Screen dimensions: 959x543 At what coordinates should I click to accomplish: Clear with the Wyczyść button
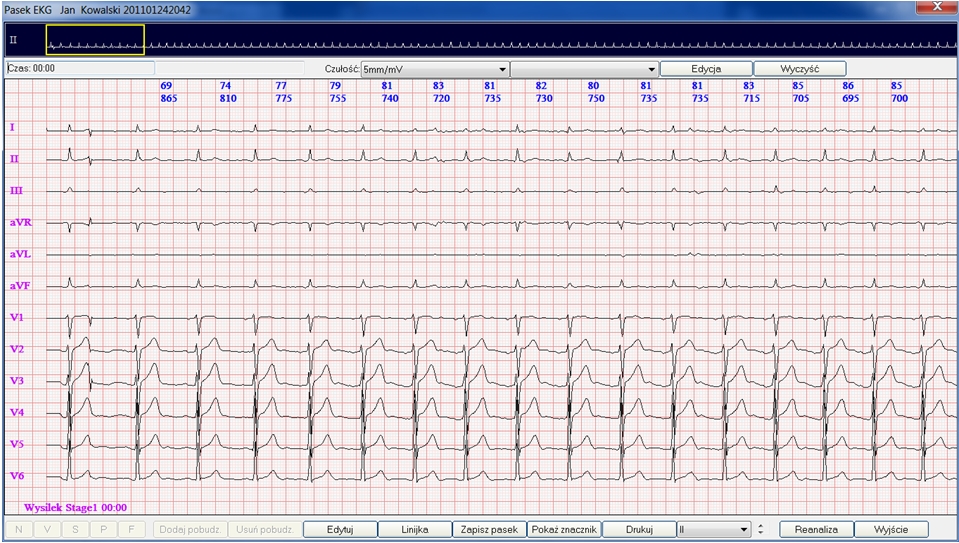pos(799,69)
